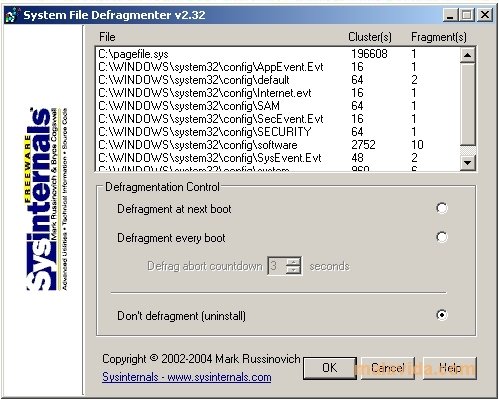Select the 'Defragment at next boot' radio button
This screenshot has height=400, width=499.
pos(442,208)
